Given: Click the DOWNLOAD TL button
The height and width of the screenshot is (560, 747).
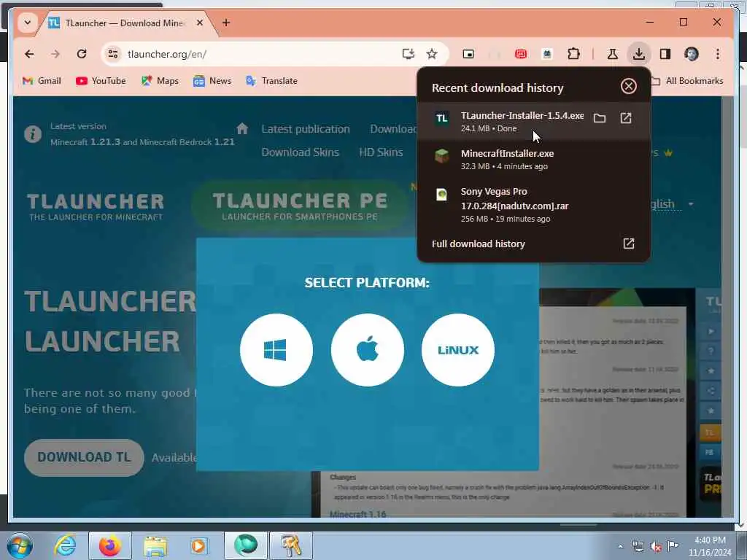Looking at the screenshot, I should [x=84, y=457].
